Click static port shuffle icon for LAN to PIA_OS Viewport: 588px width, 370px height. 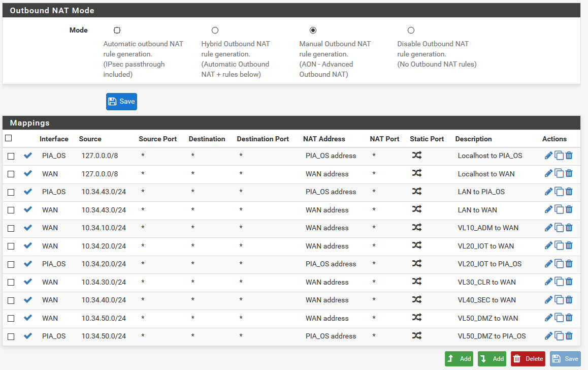[416, 192]
